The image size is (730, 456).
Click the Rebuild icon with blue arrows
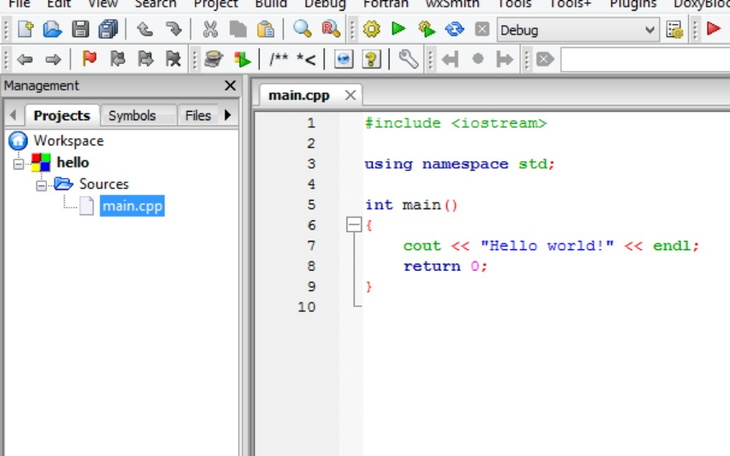coord(454,30)
